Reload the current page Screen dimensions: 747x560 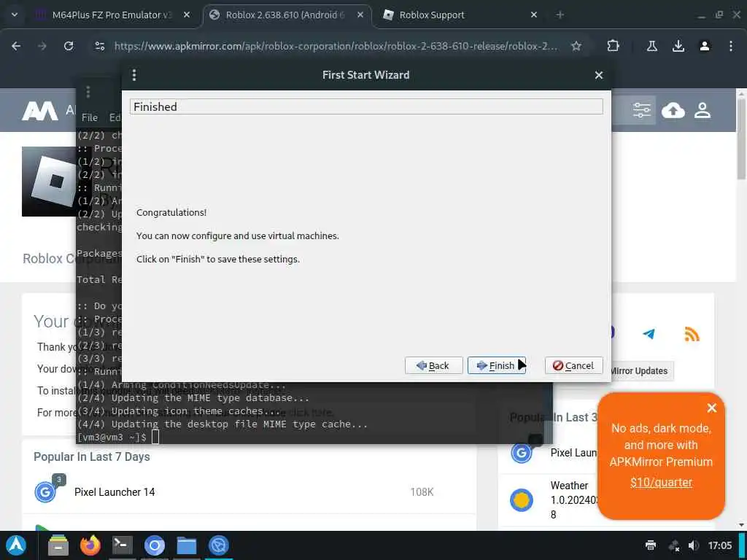click(69, 46)
